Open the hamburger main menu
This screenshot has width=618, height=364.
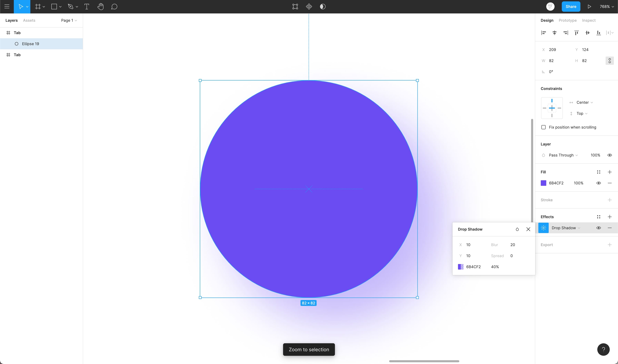click(7, 7)
